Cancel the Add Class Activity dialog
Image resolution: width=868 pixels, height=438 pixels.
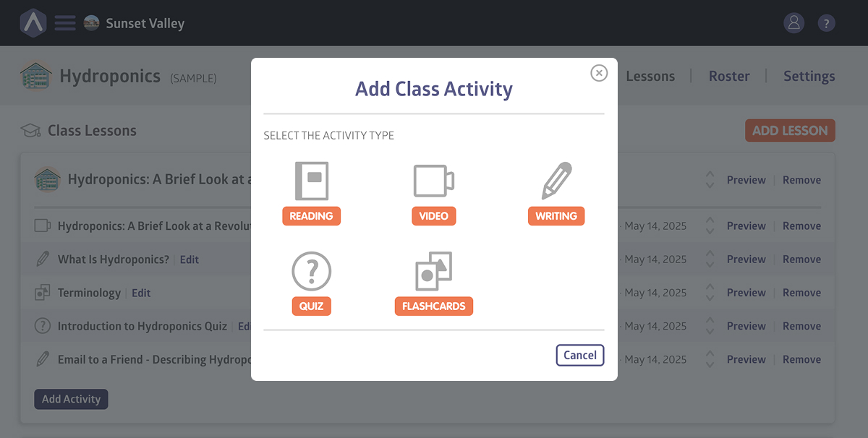coord(579,355)
